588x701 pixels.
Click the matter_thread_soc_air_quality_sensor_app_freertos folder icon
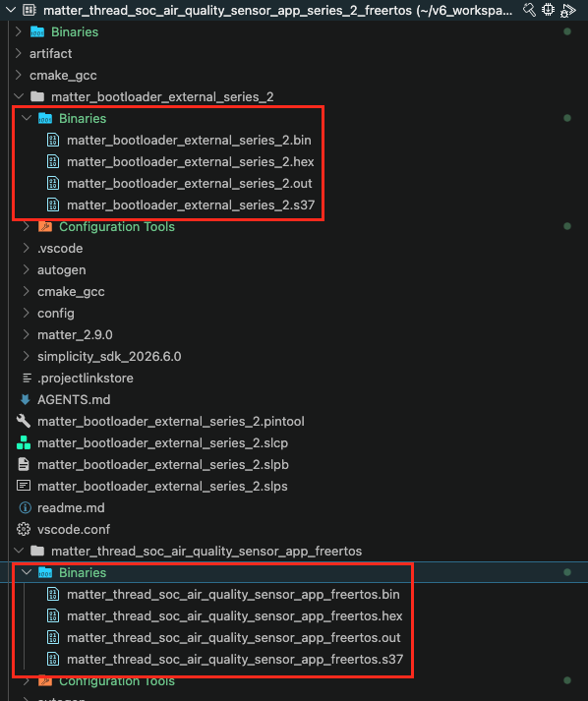click(x=37, y=551)
